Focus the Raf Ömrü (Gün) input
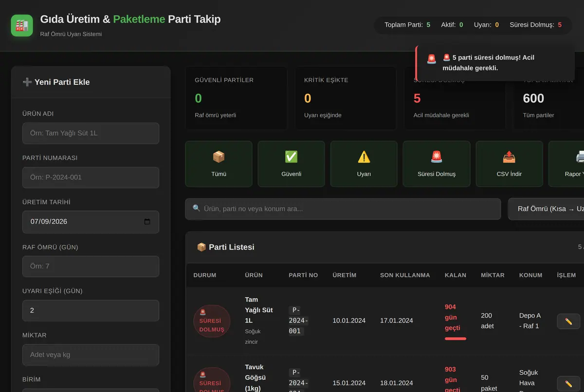 [91, 267]
